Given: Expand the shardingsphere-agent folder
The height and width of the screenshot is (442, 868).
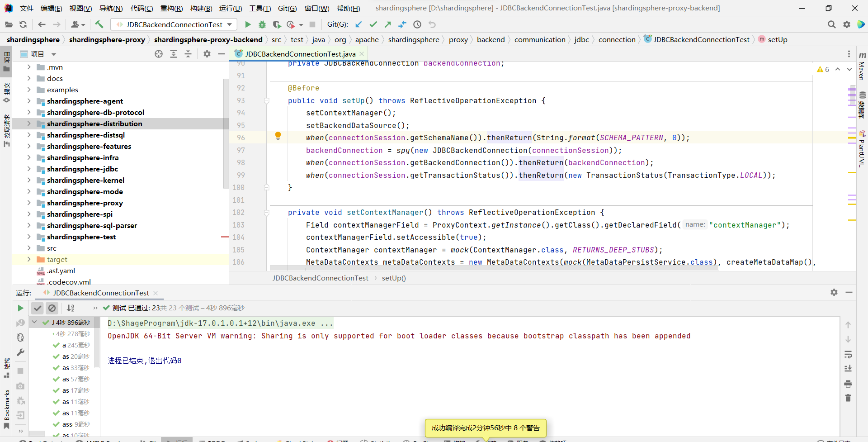Looking at the screenshot, I should pyautogui.click(x=29, y=101).
